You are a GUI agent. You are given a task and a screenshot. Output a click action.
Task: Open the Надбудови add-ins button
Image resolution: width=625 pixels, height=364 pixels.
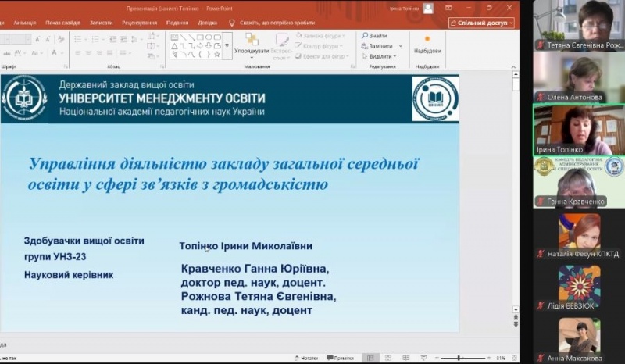pyautogui.click(x=427, y=43)
